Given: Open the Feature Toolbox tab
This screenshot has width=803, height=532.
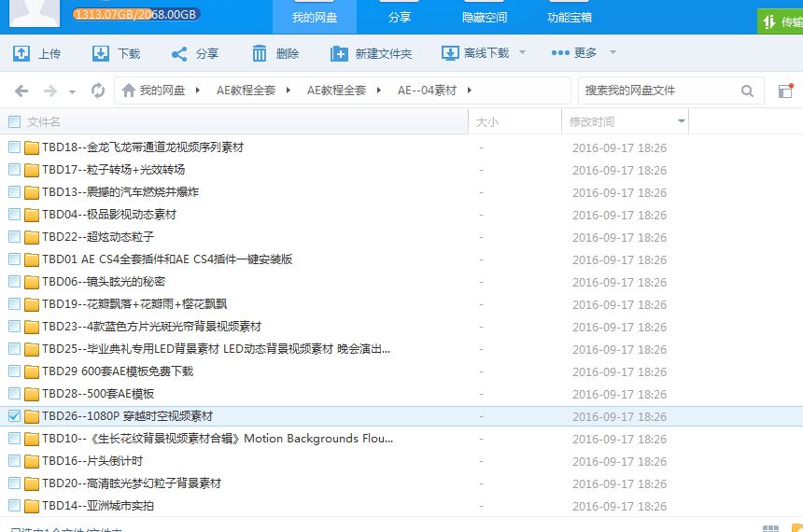Looking at the screenshot, I should tap(569, 17).
